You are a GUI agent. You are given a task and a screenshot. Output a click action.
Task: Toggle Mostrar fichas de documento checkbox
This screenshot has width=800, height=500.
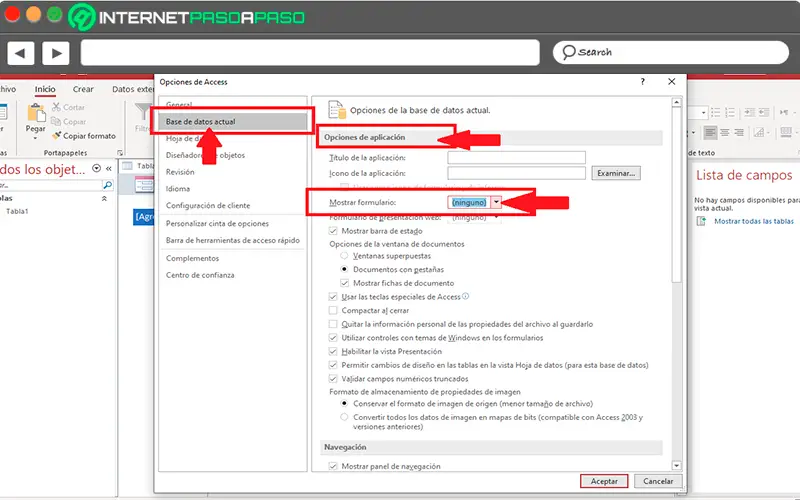(x=345, y=283)
